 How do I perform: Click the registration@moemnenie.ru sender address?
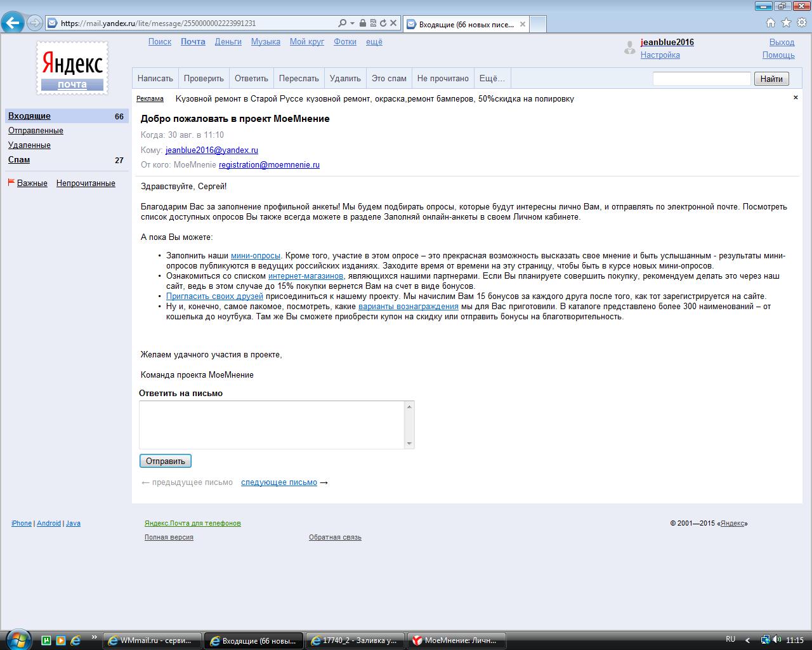tap(269, 165)
